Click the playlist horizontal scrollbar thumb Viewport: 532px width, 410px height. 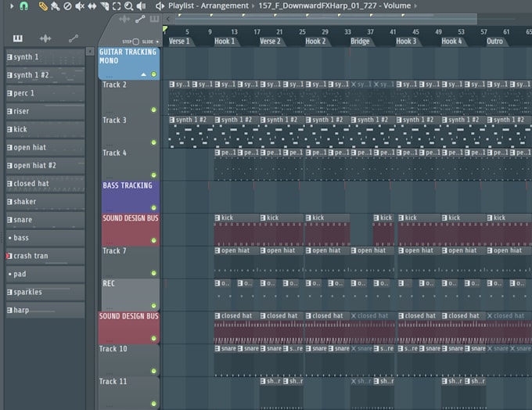(325, 19)
